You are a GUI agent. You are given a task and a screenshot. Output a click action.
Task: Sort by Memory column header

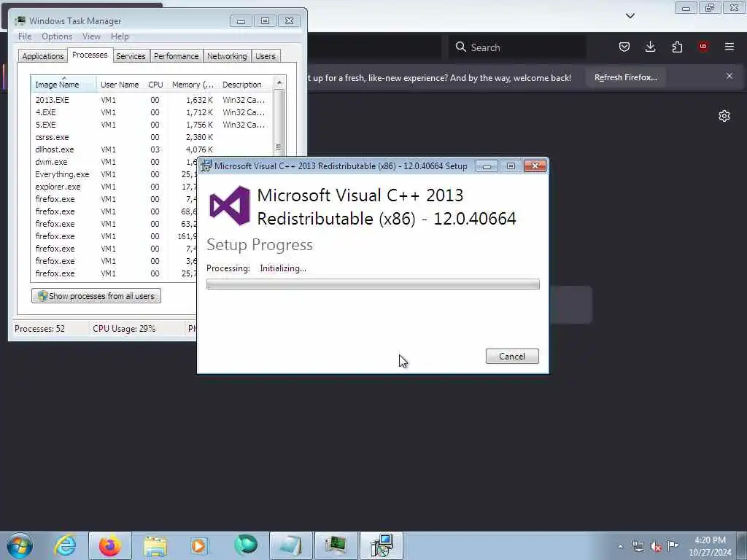(193, 85)
